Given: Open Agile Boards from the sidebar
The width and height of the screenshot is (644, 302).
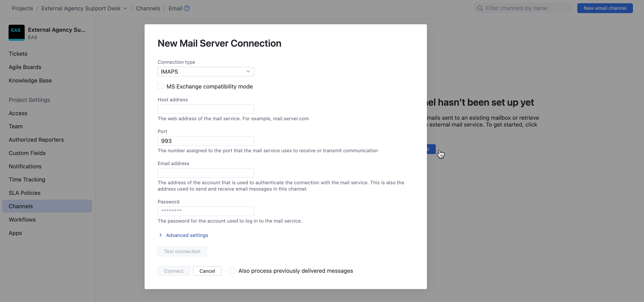Looking at the screenshot, I should (25, 67).
